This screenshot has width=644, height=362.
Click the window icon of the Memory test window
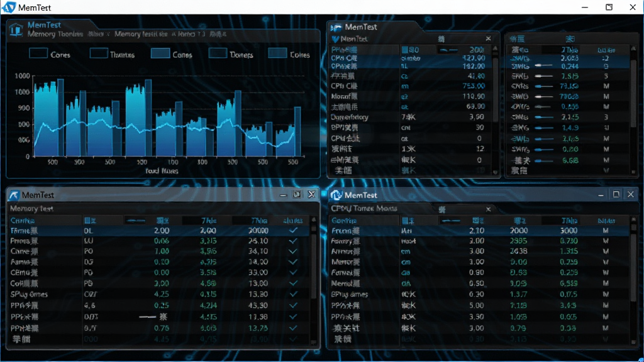tap(14, 195)
